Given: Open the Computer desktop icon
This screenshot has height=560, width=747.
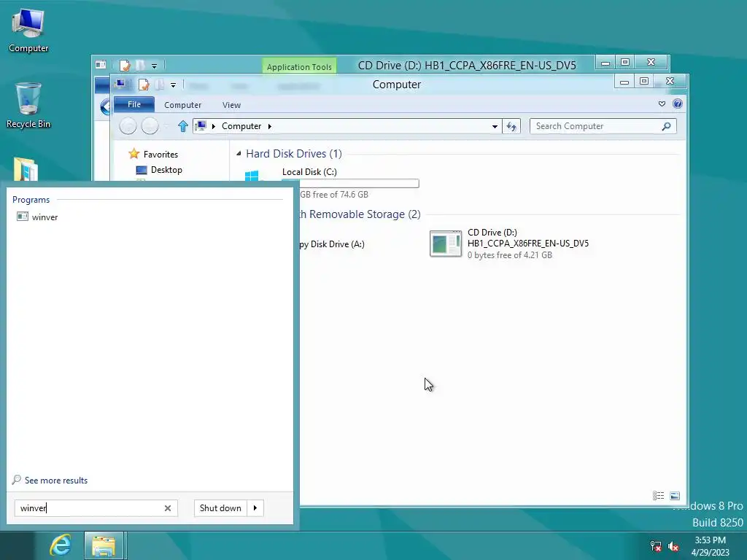Looking at the screenshot, I should 28,31.
